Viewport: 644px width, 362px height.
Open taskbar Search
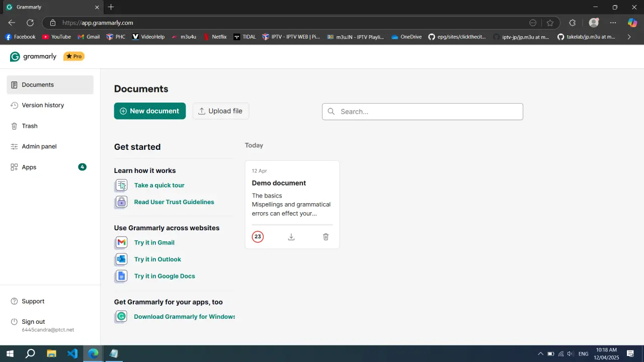point(30,353)
